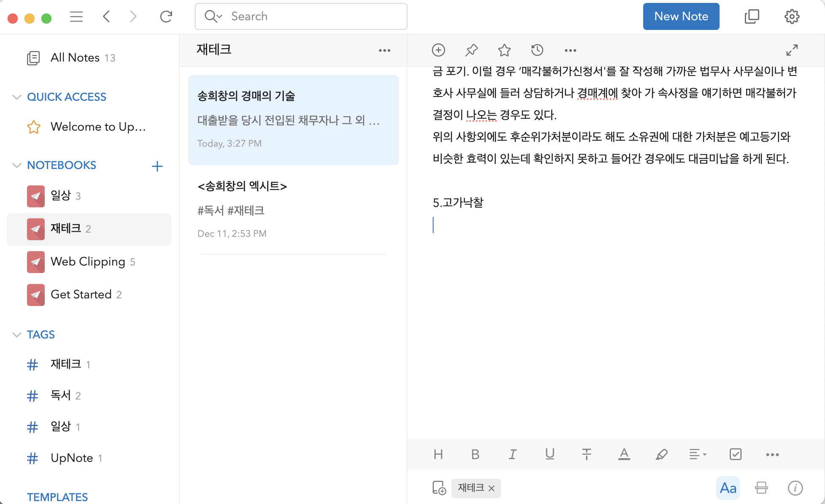Apply highlighter formatting
Image resolution: width=825 pixels, height=504 pixels.
(x=661, y=454)
